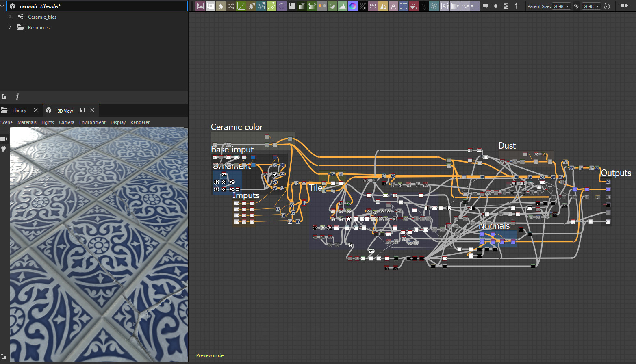636x364 pixels.
Task: Toggle the link between Parent Size width and height
Action: point(576,6)
